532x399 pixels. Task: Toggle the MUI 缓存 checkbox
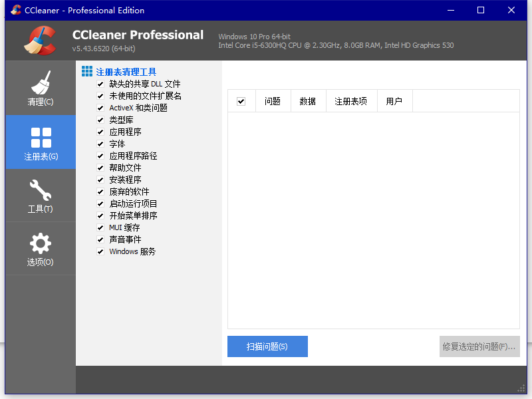[x=100, y=227]
